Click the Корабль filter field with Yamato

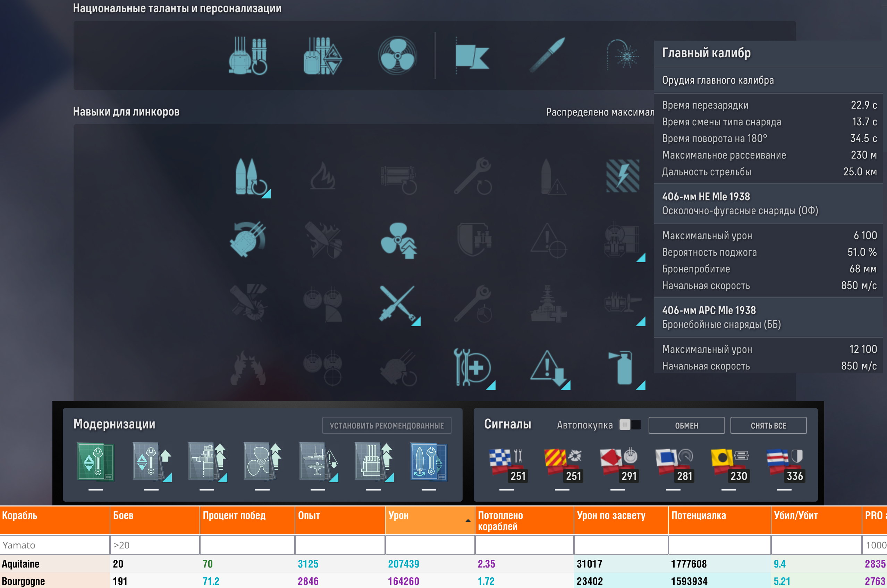[55, 545]
